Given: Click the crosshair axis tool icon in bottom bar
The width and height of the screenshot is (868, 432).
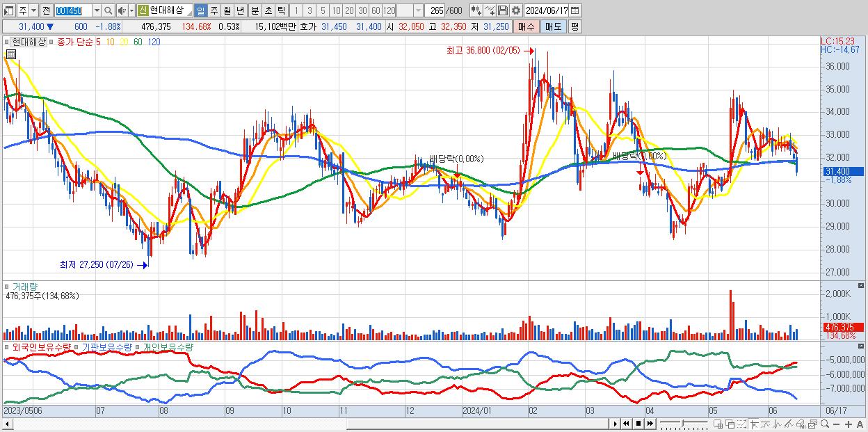Looking at the screenshot, I should click(x=754, y=424).
